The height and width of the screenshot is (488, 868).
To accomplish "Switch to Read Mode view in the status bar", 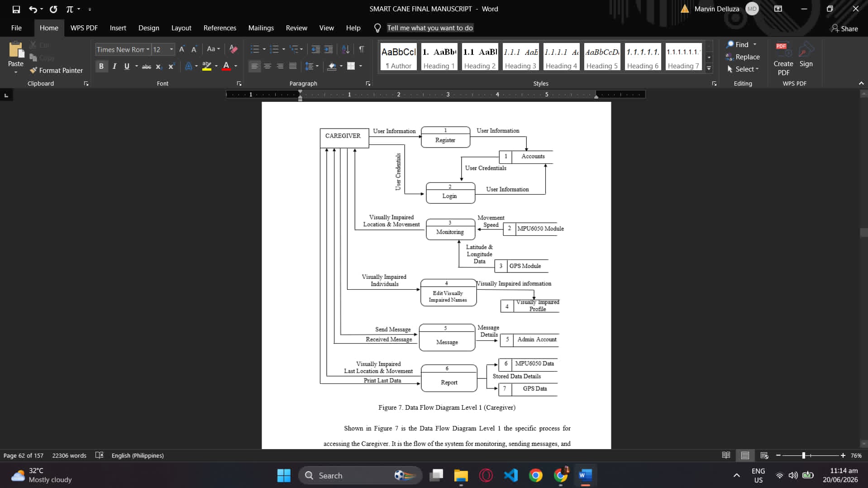I will (726, 455).
